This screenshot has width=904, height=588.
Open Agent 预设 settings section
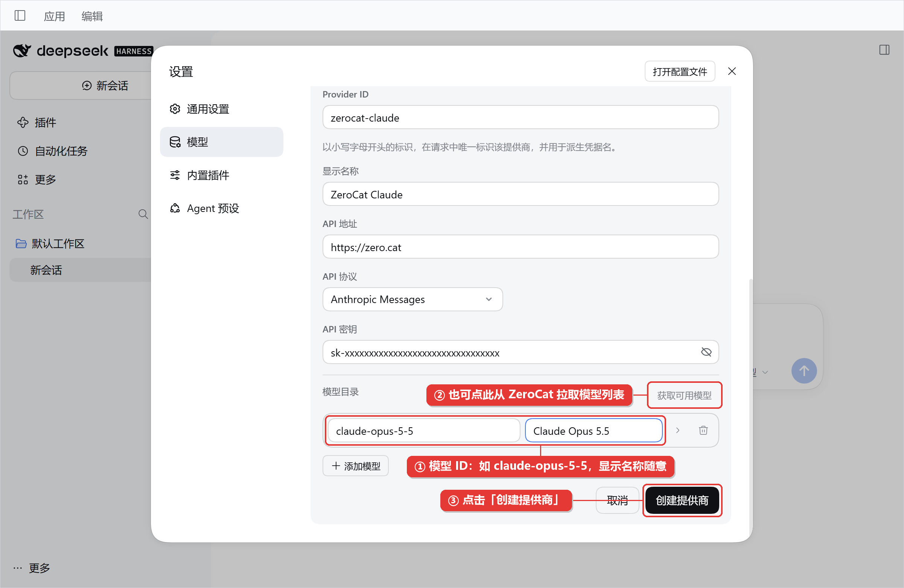tap(221, 208)
